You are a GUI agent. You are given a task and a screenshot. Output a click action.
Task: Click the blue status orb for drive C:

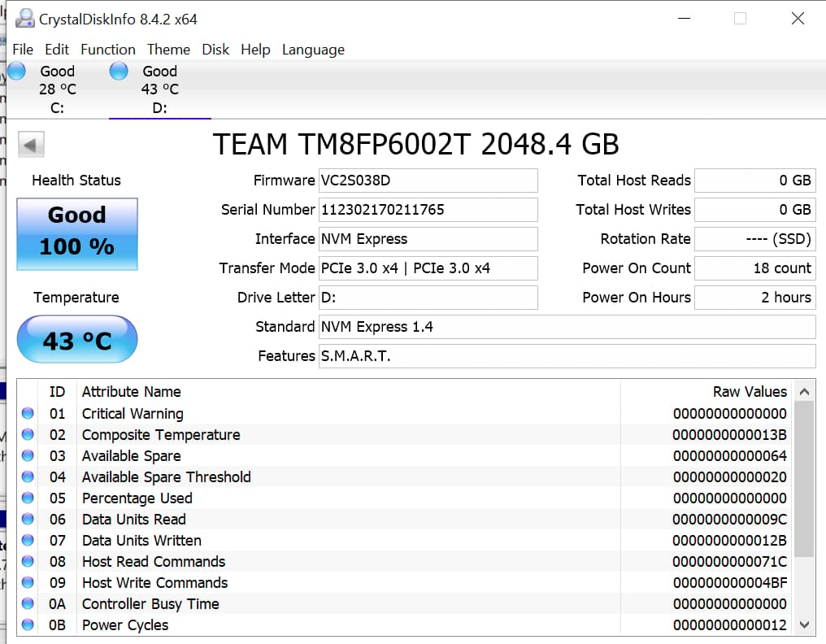16,71
